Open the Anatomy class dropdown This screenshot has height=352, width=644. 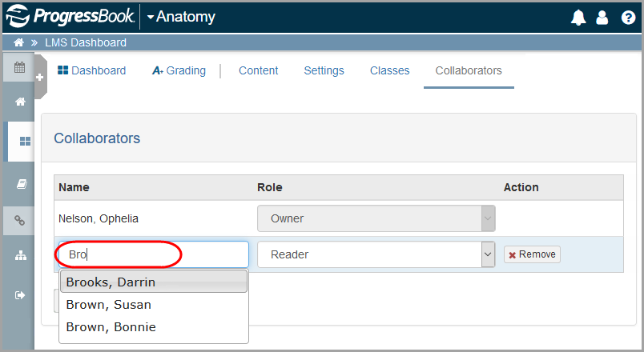pyautogui.click(x=181, y=17)
